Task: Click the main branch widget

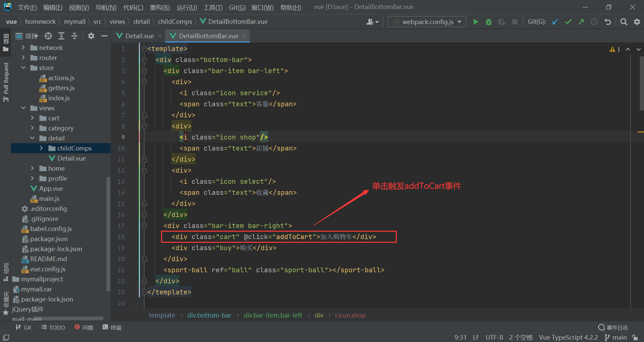Action: click(x=616, y=337)
